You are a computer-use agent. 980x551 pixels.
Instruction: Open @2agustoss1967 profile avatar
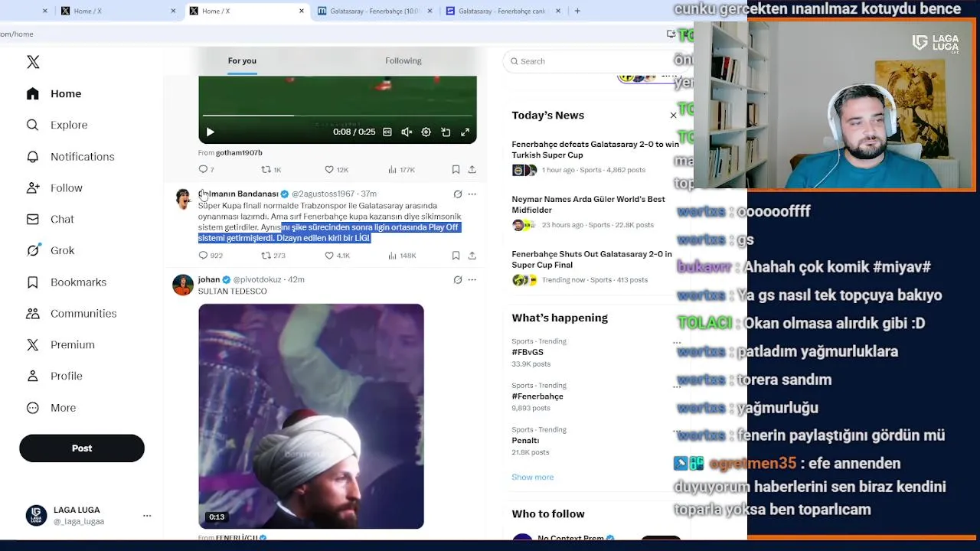click(183, 199)
